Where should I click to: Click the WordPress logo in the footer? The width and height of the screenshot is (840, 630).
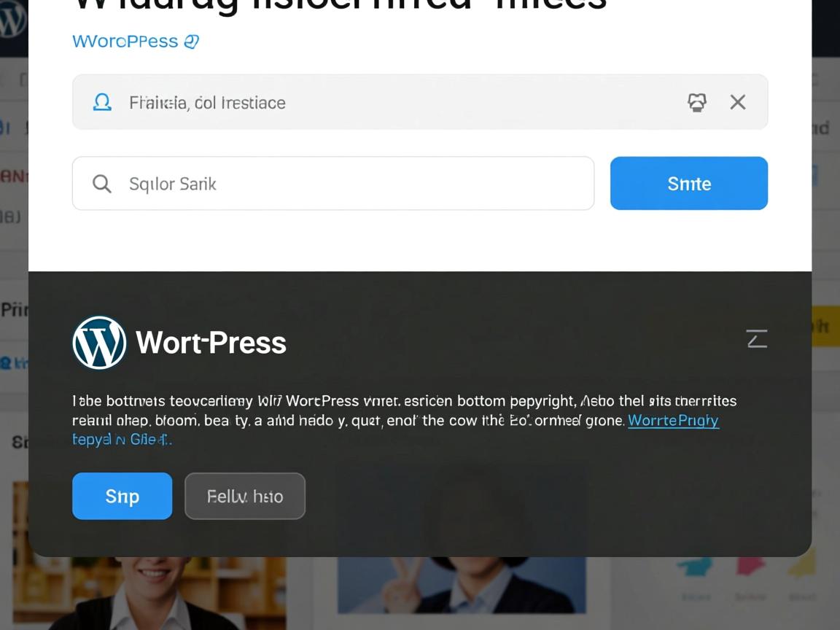tap(99, 342)
